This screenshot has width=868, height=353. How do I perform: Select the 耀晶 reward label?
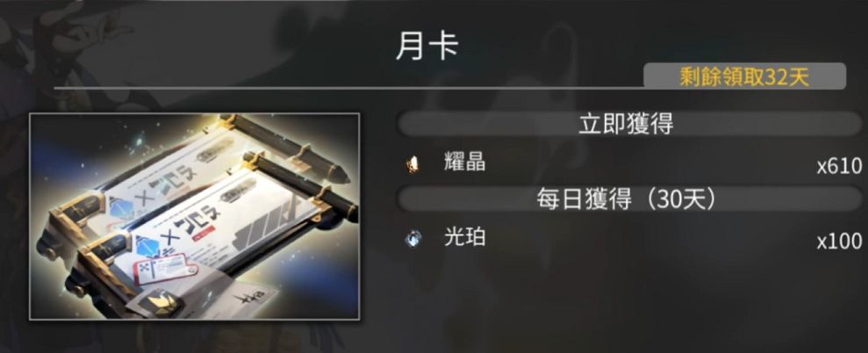[x=464, y=163]
